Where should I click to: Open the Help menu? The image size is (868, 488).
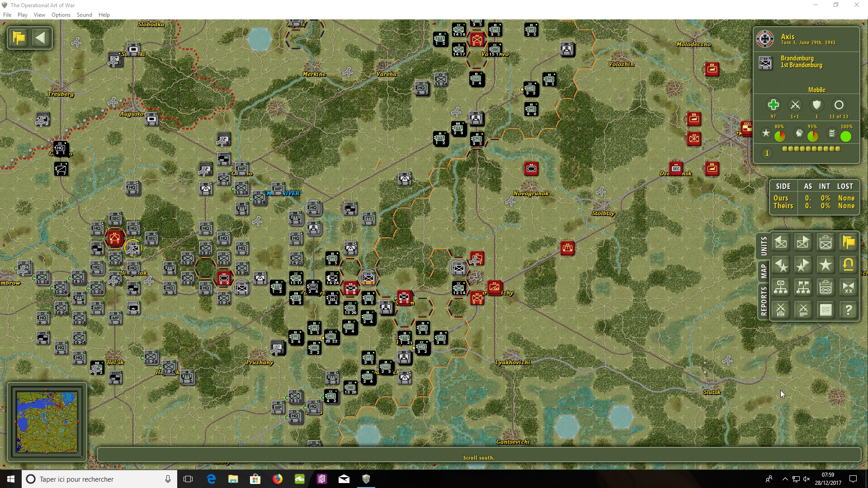pos(104,15)
